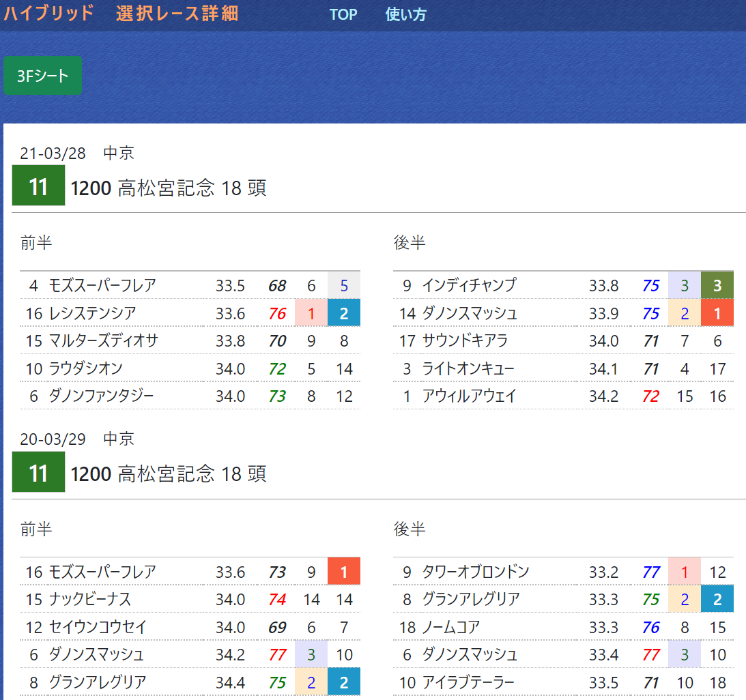Select the 21-03/28 中京 date label

point(77,153)
